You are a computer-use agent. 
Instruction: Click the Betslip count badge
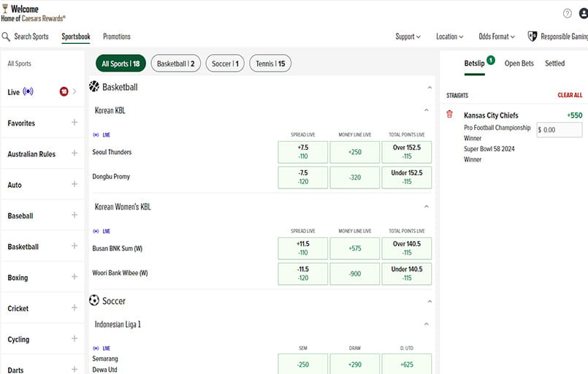(491, 60)
